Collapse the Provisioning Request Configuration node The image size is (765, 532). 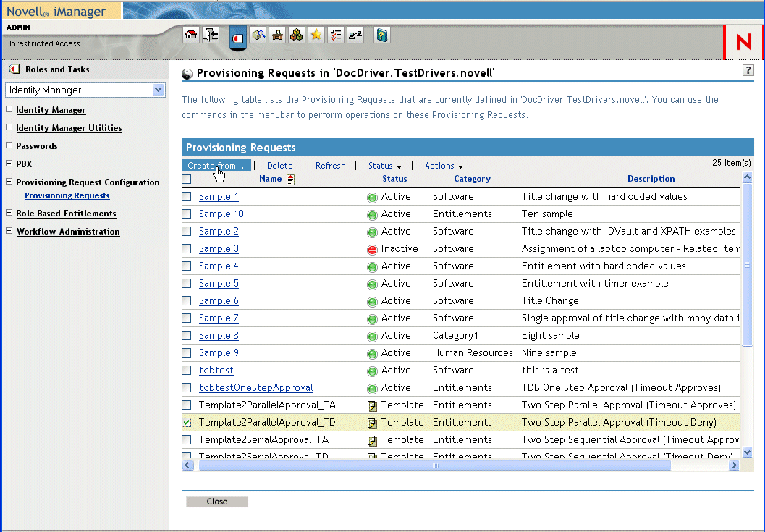(x=9, y=182)
